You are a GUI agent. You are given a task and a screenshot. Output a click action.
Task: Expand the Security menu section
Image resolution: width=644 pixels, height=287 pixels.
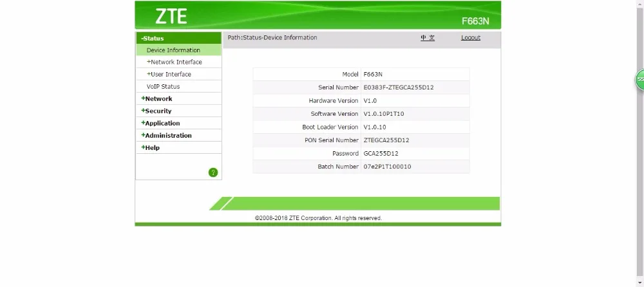pos(156,111)
